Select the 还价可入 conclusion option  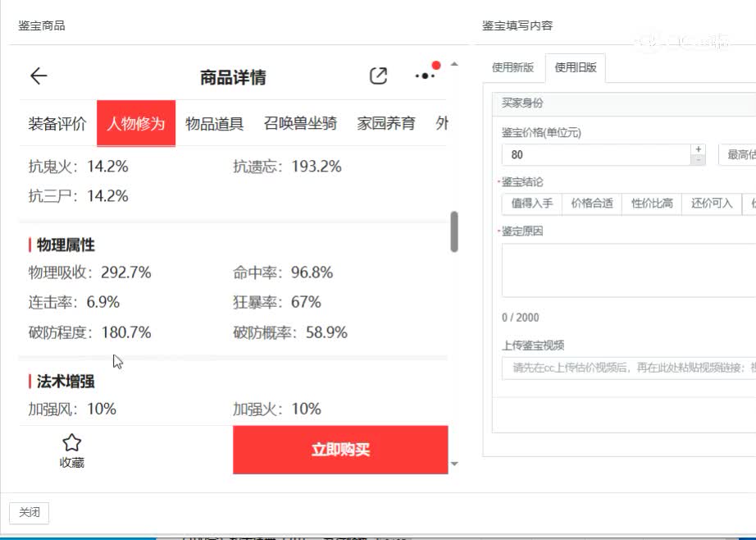[712, 204]
